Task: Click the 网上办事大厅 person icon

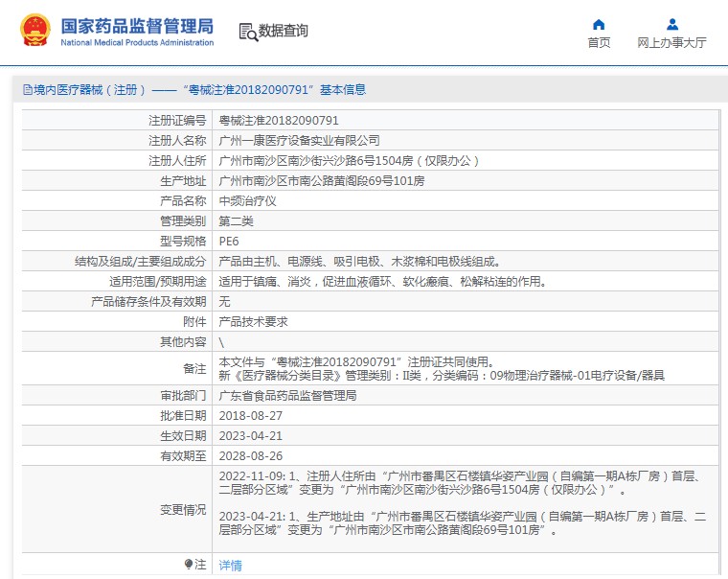Action: pyautogui.click(x=671, y=24)
